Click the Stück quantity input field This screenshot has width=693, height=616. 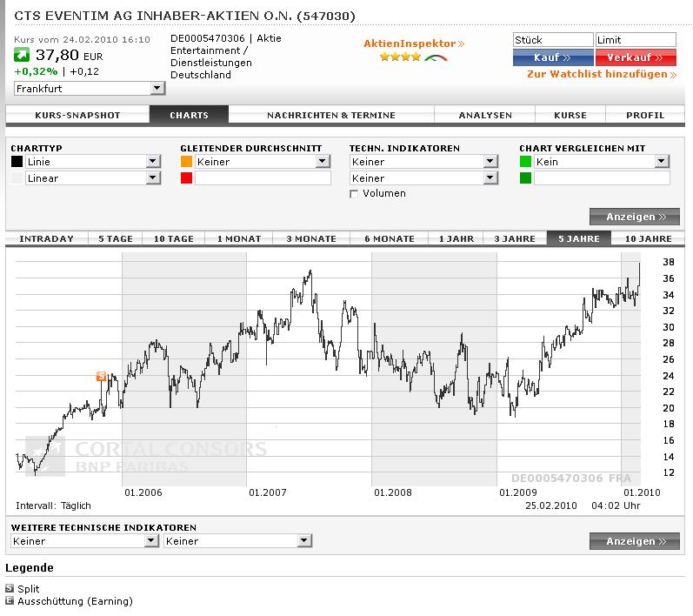pyautogui.click(x=553, y=40)
